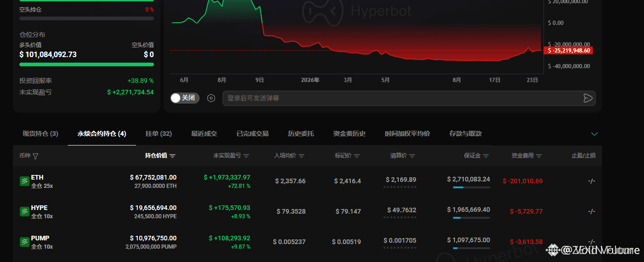
Task: Select 永续合约持仓 (4) tab
Action: coord(102,134)
